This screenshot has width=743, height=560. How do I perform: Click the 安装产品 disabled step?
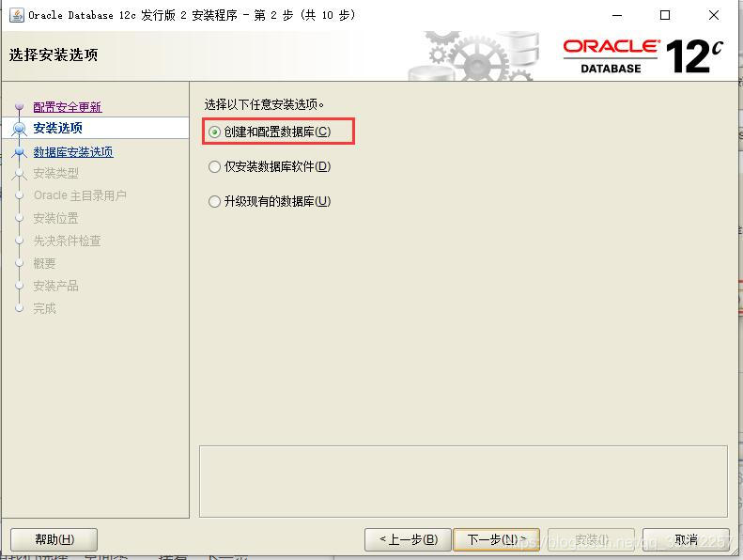coord(56,286)
